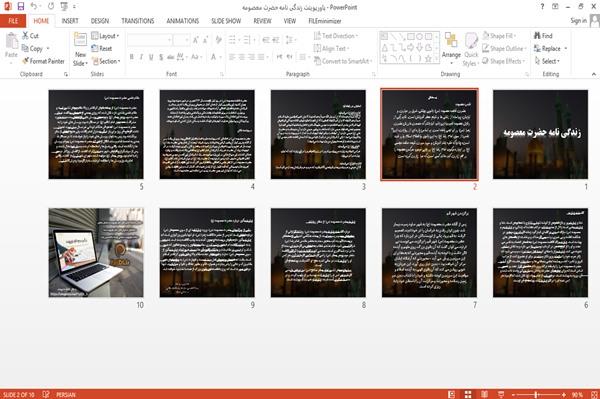Click Slide Sorter view icon in status bar
The width and height of the screenshot is (600, 399).
[468, 394]
